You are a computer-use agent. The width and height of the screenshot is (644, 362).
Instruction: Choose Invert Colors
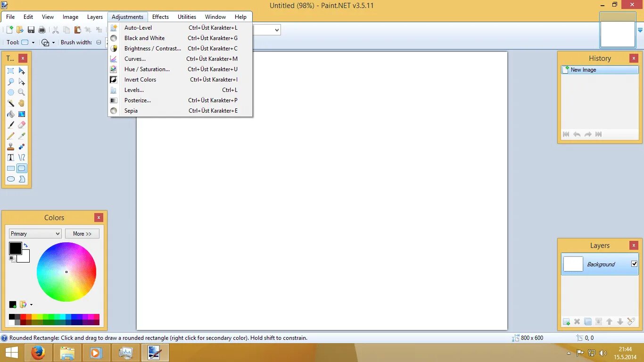[x=180, y=80]
